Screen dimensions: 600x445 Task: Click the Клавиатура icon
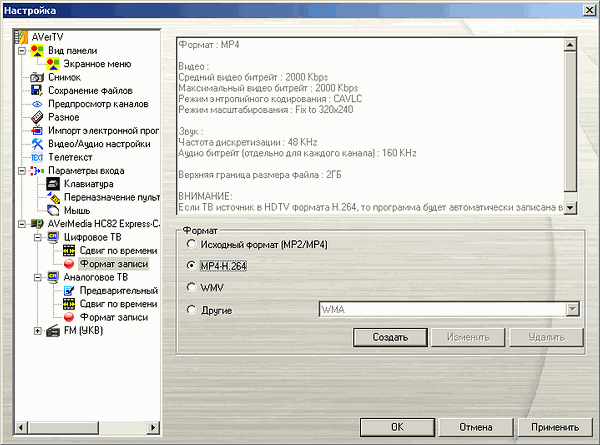click(x=53, y=184)
